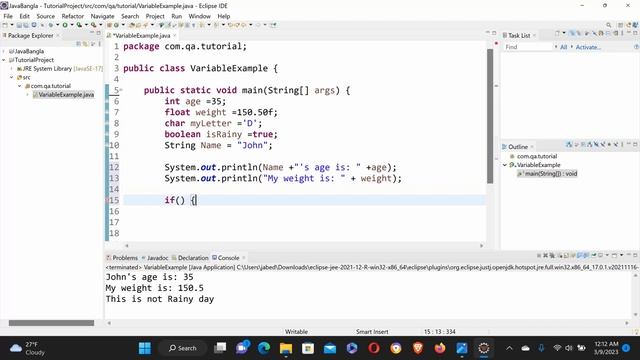Maximize the Package Explorer view
This screenshot has height=360, width=640.
tap(98, 33)
